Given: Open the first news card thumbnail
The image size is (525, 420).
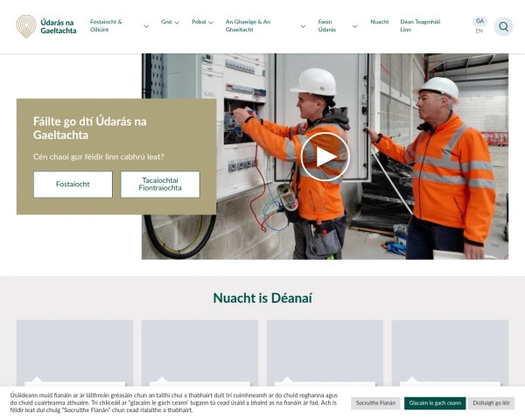Looking at the screenshot, I should (74, 353).
